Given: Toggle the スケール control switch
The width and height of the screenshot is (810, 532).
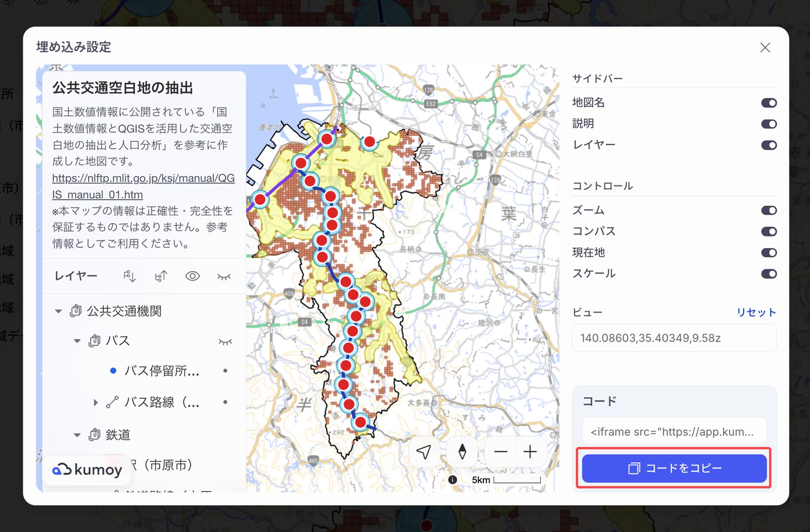Looking at the screenshot, I should tap(768, 274).
